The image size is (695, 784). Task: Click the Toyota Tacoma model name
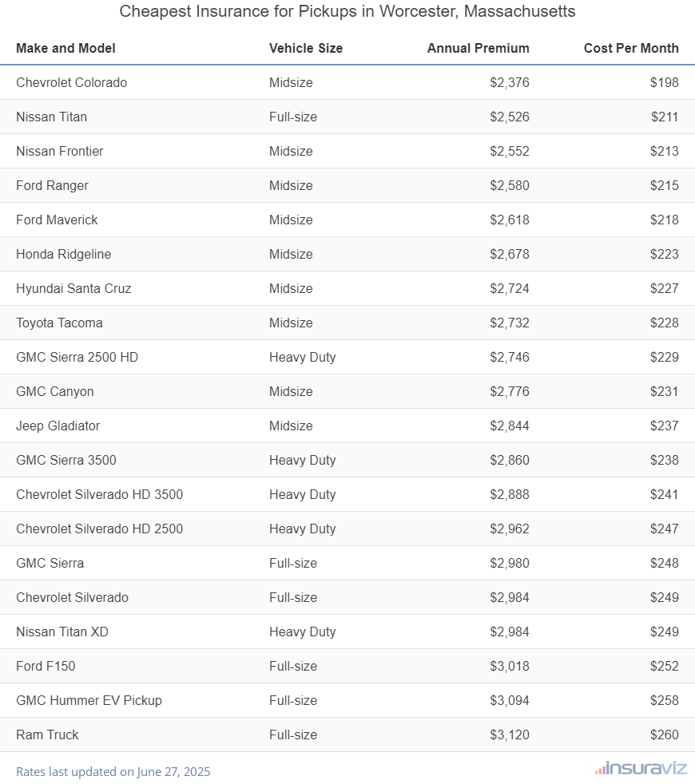pyautogui.click(x=59, y=323)
